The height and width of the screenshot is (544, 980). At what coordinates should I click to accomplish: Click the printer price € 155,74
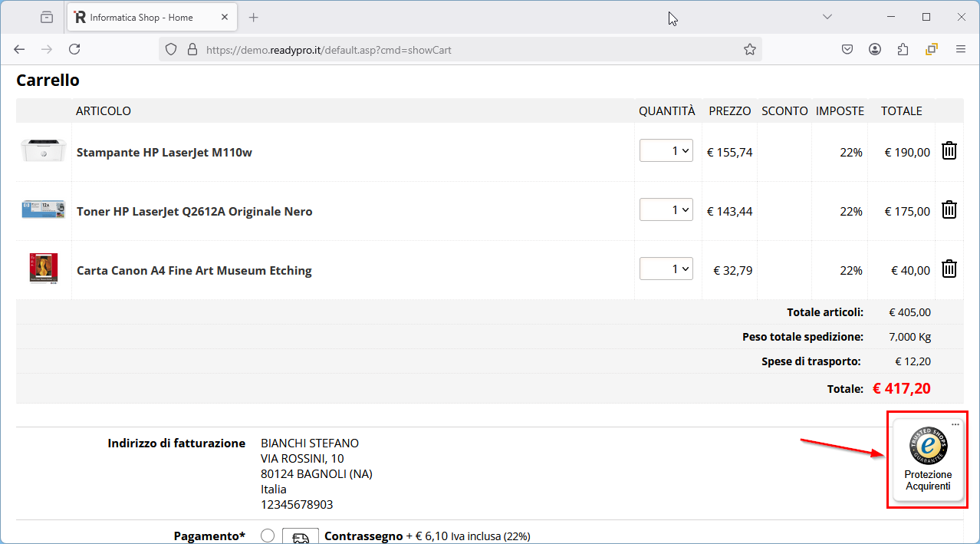click(x=730, y=152)
